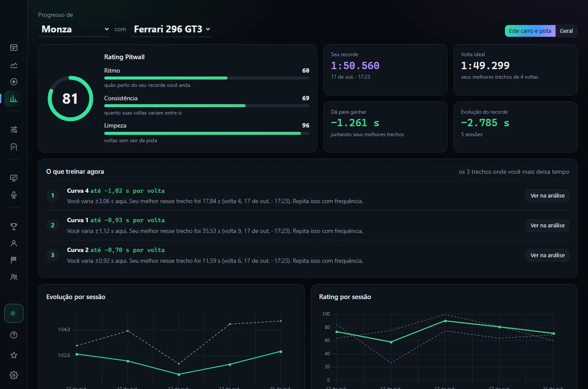Click the 81 rating circular gauge

70,99
